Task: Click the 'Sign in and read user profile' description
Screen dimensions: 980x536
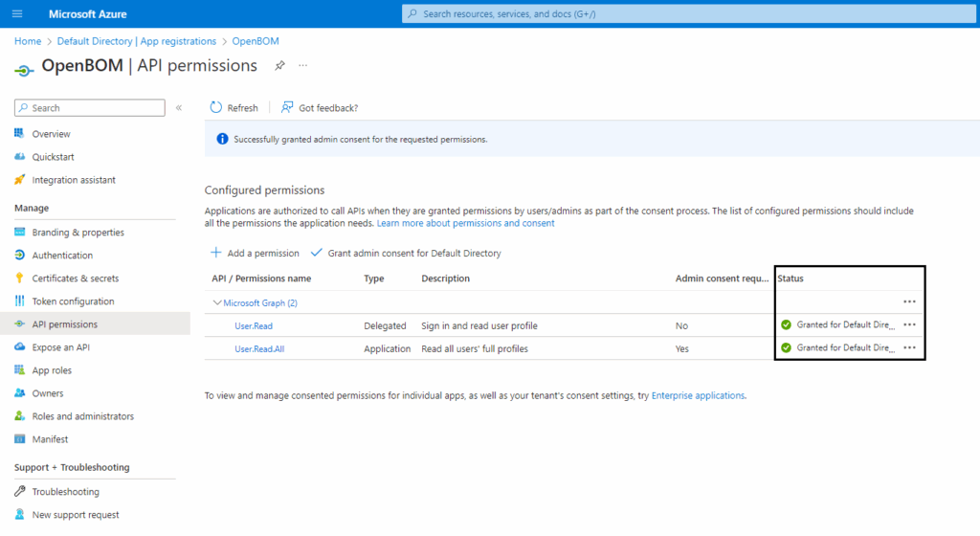Action: pyautogui.click(x=479, y=325)
